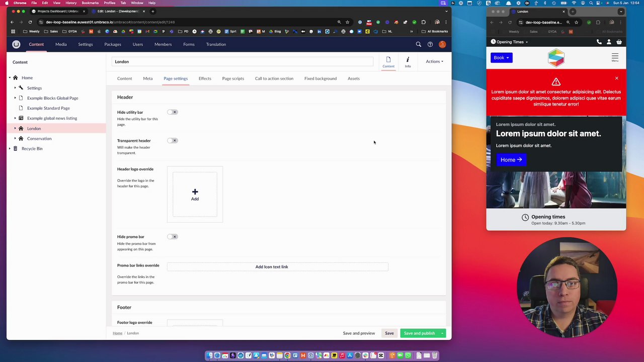This screenshot has height=362, width=644.
Task: Open extensions puzzle icon in London window
Action: (598, 22)
